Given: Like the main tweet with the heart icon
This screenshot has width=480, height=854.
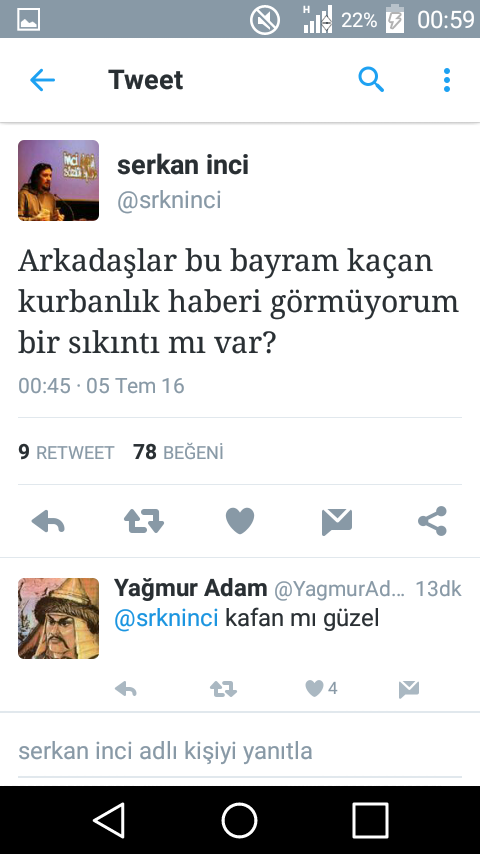Looking at the screenshot, I should (x=240, y=521).
